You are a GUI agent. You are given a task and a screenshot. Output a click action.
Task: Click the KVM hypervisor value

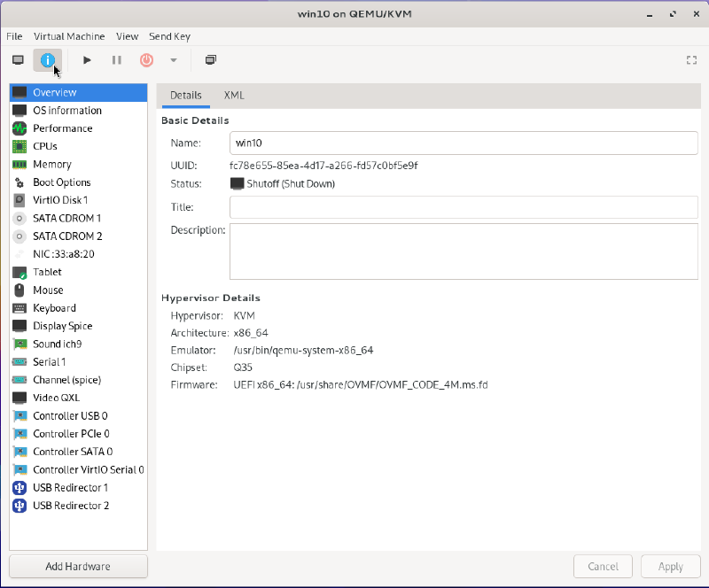point(245,316)
